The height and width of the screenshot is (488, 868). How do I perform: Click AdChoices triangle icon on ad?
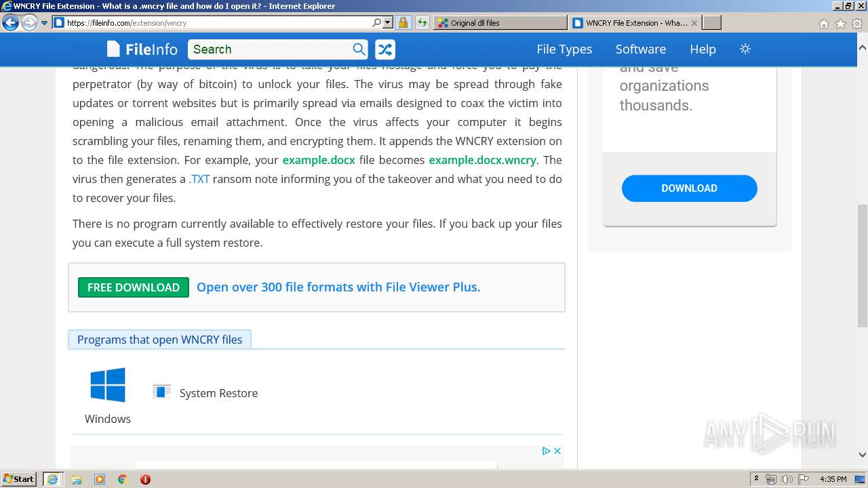tap(546, 451)
